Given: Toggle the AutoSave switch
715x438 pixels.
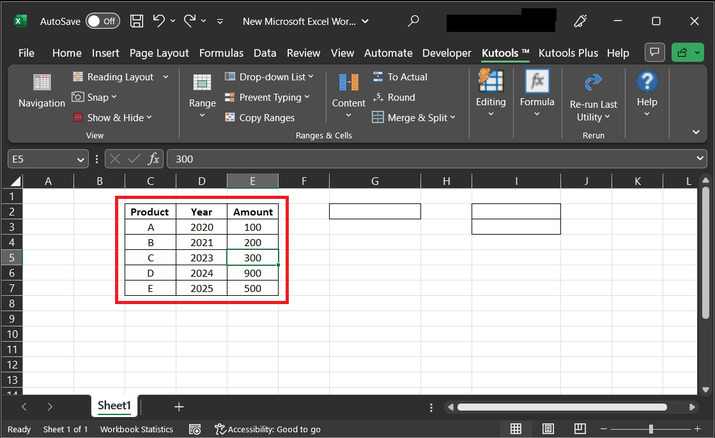Looking at the screenshot, I should [x=103, y=20].
